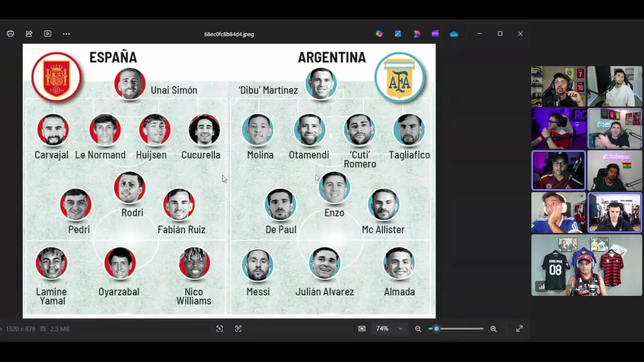Click the 1320 x 879 dimensions label

pyautogui.click(x=20, y=329)
